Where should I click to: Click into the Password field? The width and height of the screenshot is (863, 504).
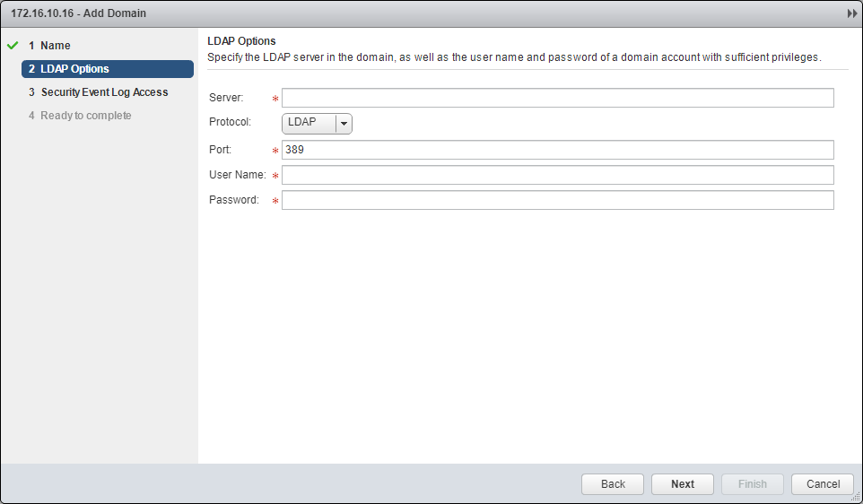point(557,200)
